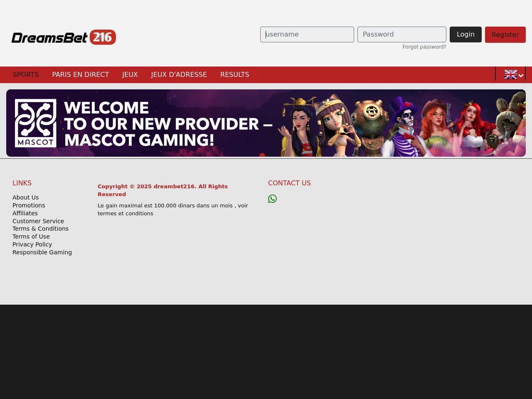Open the Promotions link
532x399 pixels.
pos(29,205)
